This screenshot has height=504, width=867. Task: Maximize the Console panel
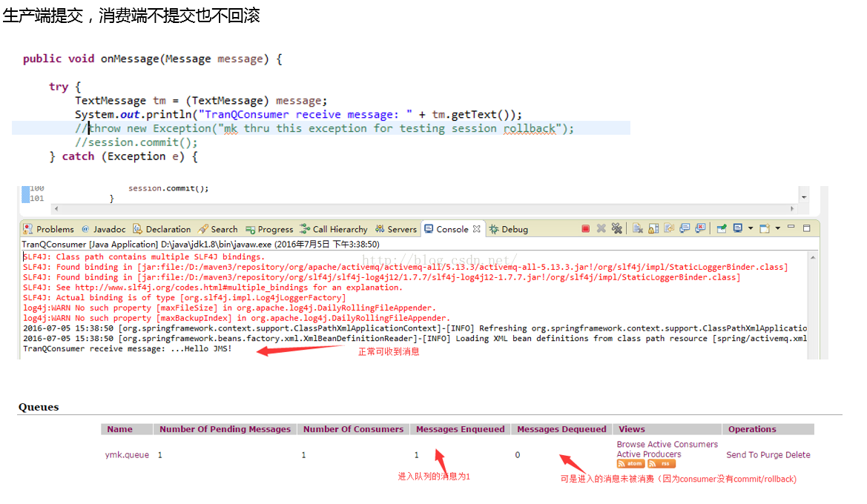(x=806, y=228)
